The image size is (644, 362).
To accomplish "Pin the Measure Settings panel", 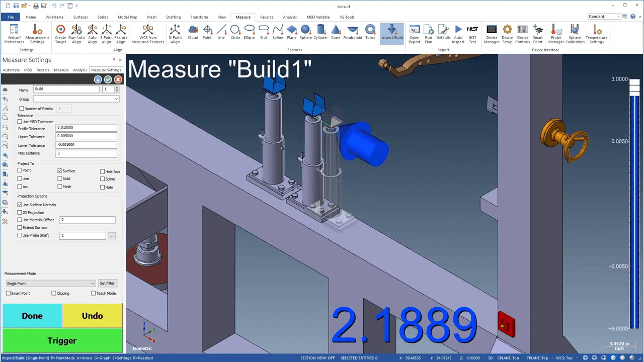I will [113, 60].
